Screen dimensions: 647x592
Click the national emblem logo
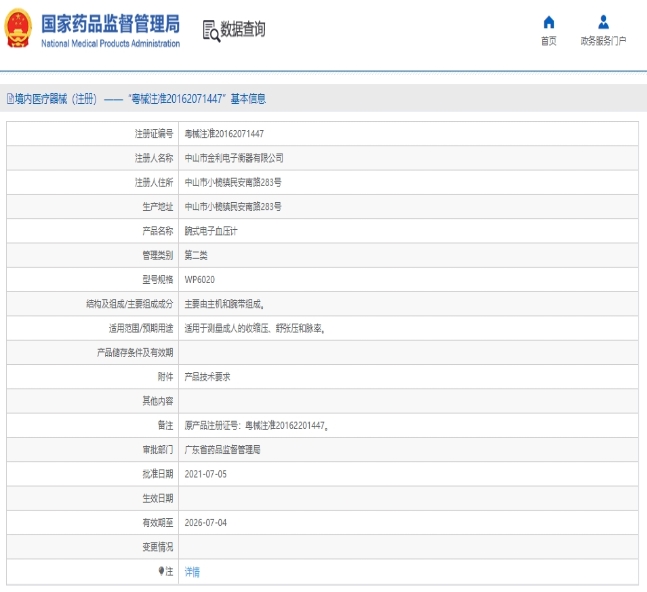coord(18,30)
